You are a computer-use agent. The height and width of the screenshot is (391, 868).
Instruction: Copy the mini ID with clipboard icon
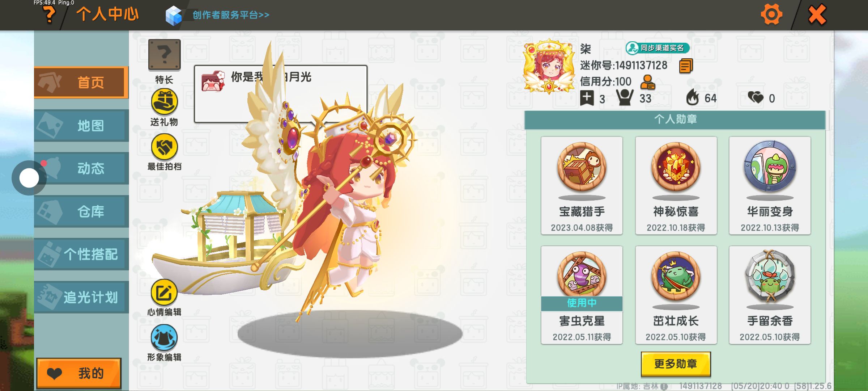tap(686, 66)
